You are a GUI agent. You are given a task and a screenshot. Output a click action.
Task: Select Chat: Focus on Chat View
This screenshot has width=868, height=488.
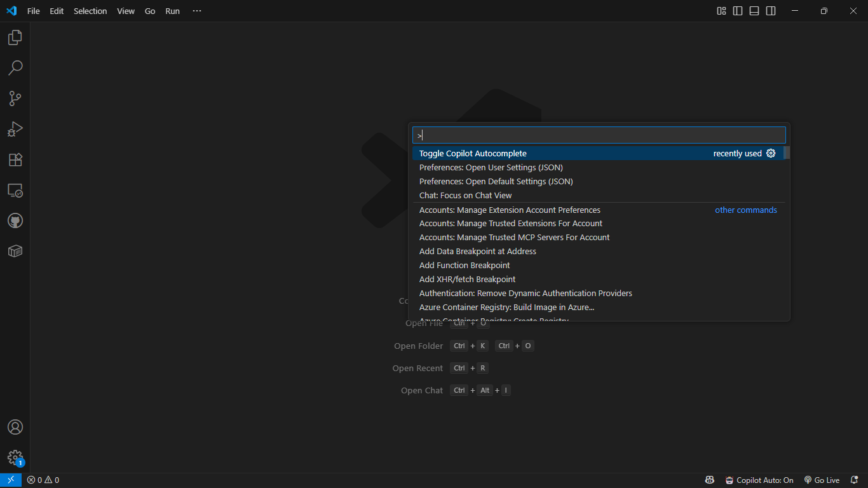tap(597, 195)
